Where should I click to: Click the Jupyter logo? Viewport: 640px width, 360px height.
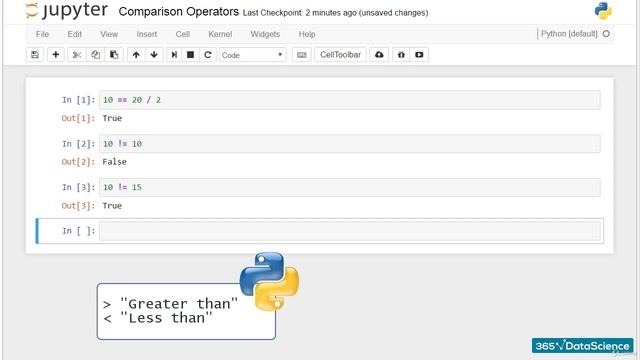coord(67,11)
